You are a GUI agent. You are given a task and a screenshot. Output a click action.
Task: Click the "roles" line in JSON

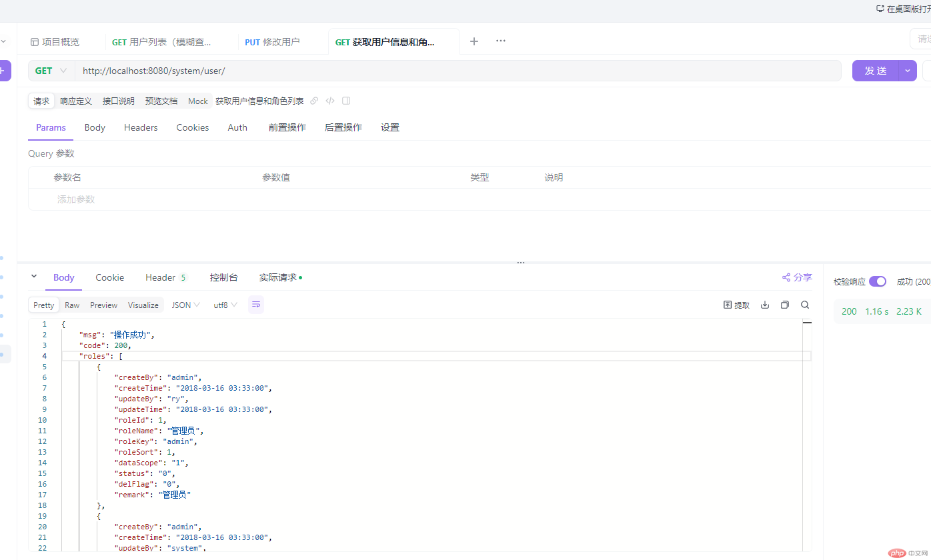pos(101,356)
